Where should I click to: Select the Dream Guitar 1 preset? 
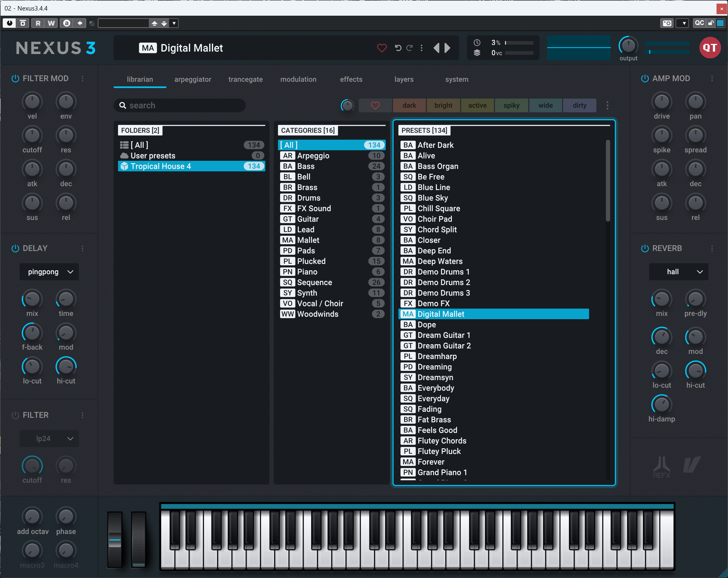tap(443, 335)
